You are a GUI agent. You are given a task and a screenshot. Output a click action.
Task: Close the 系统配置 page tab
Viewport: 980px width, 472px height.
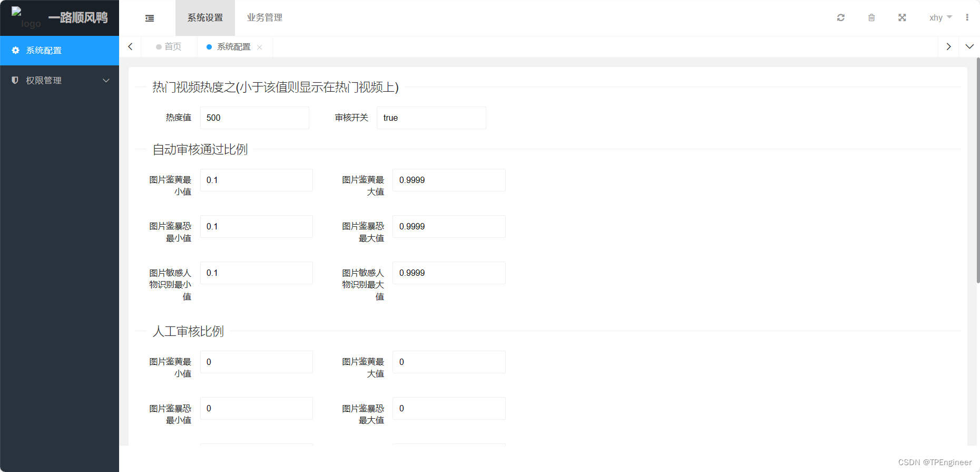click(259, 47)
